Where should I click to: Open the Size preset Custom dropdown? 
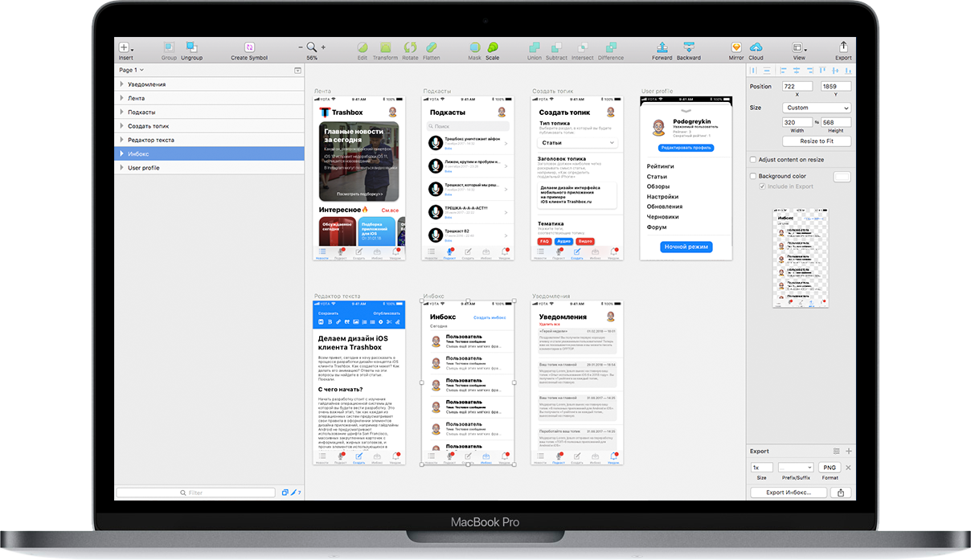817,108
